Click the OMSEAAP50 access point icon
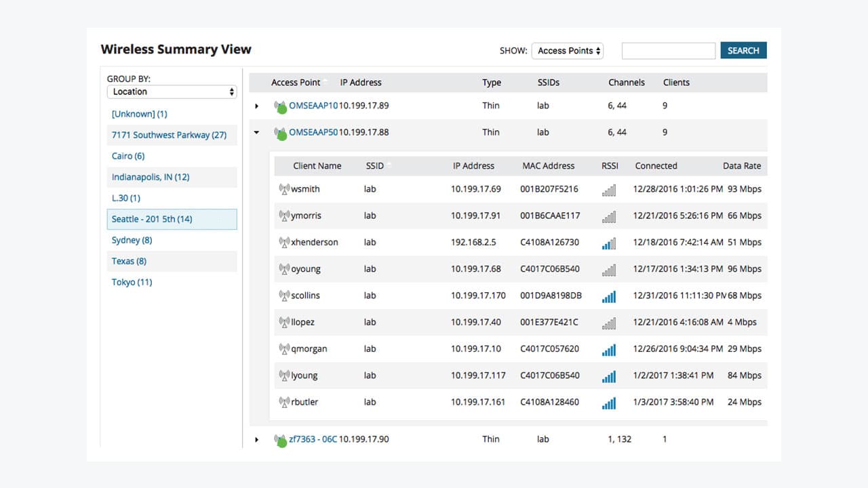This screenshot has width=868, height=488. (x=281, y=132)
